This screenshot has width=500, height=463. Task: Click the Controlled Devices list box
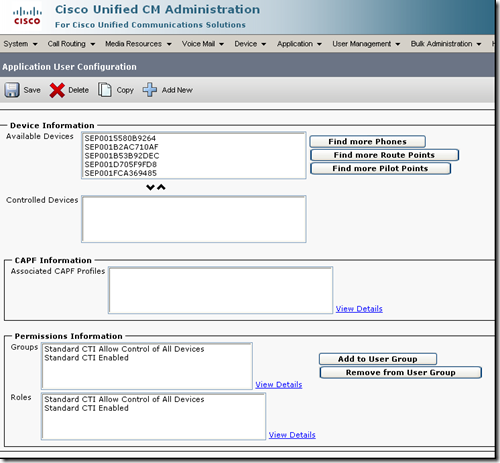194,219
